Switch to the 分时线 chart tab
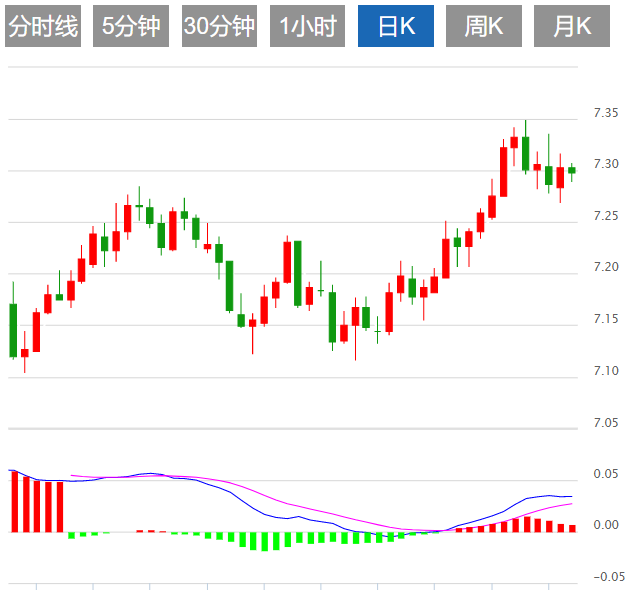636x590 pixels. click(x=43, y=26)
